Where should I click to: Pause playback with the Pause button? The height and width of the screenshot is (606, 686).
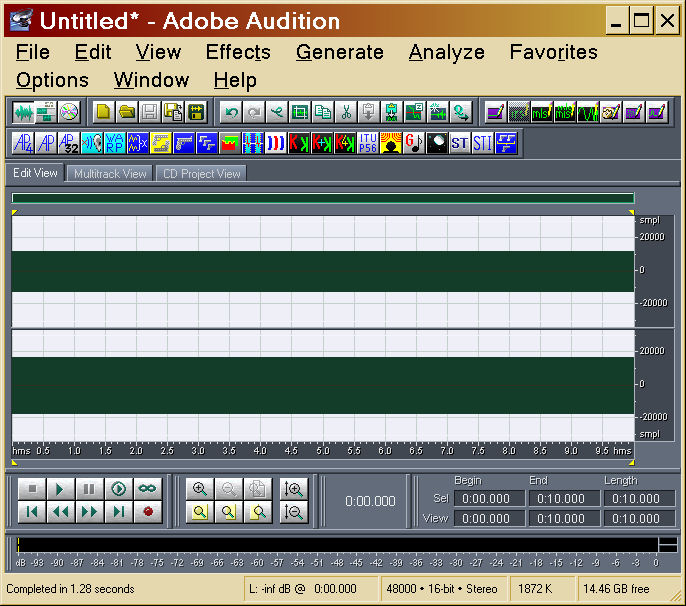(90, 489)
